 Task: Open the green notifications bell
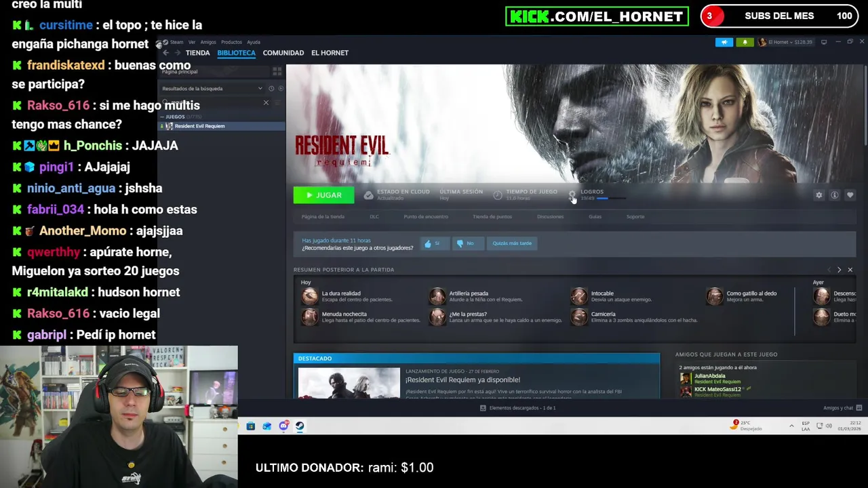coord(745,42)
